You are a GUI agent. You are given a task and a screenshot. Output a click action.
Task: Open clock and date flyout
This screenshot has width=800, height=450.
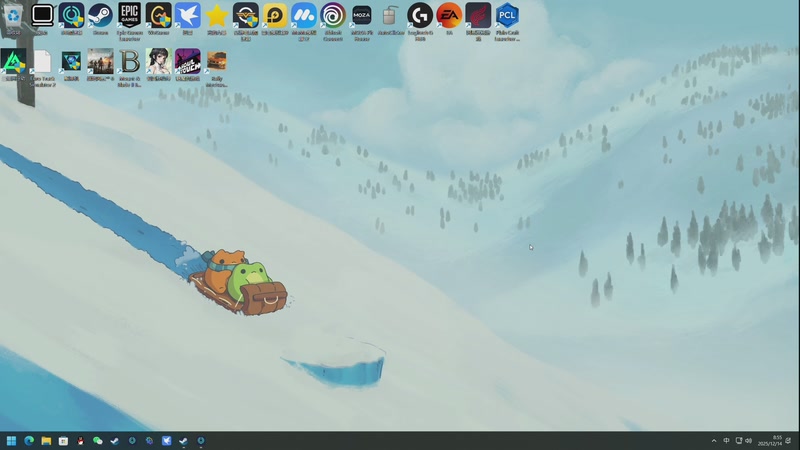[x=769, y=441]
